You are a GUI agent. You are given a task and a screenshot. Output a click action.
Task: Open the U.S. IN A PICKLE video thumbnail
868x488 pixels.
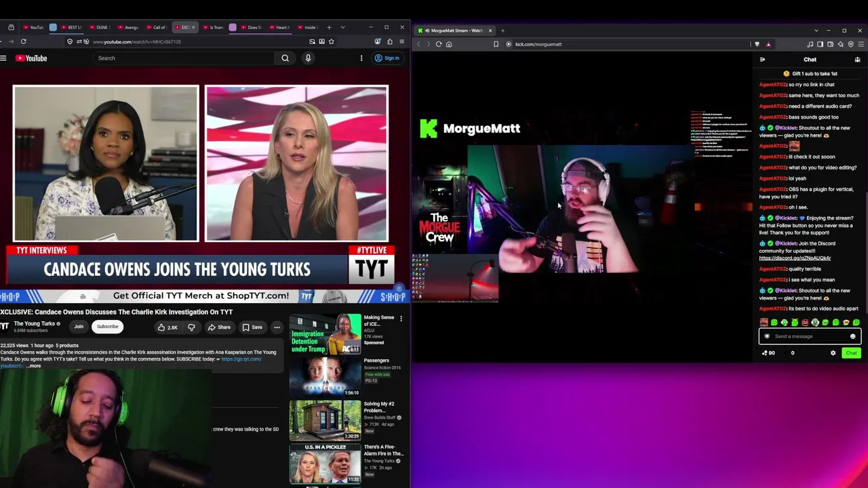click(325, 464)
